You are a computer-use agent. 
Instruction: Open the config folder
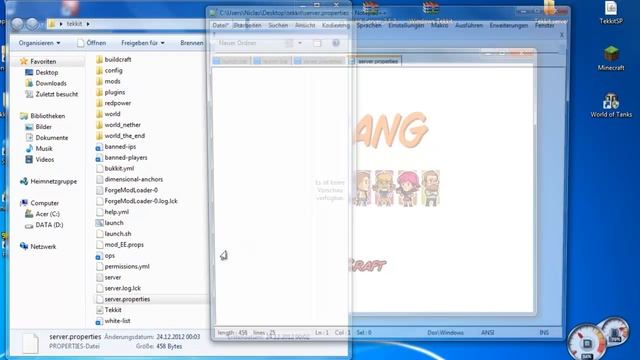109,71
